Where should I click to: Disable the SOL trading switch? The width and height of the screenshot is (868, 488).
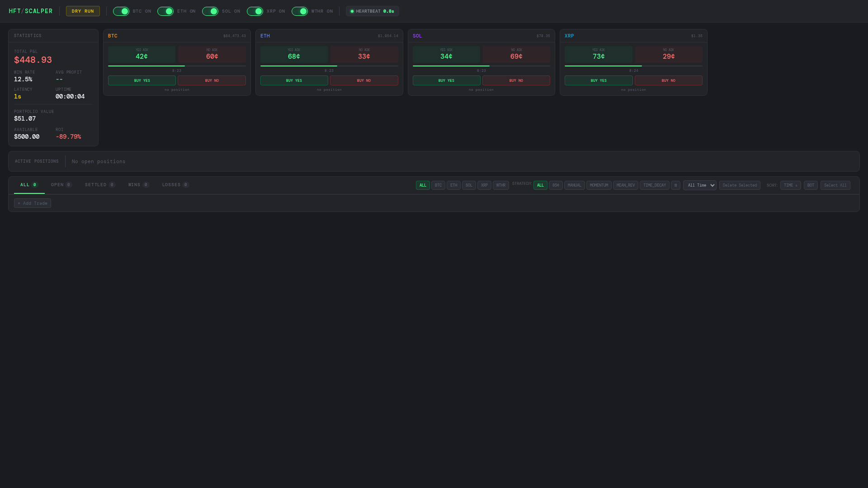pyautogui.click(x=210, y=11)
